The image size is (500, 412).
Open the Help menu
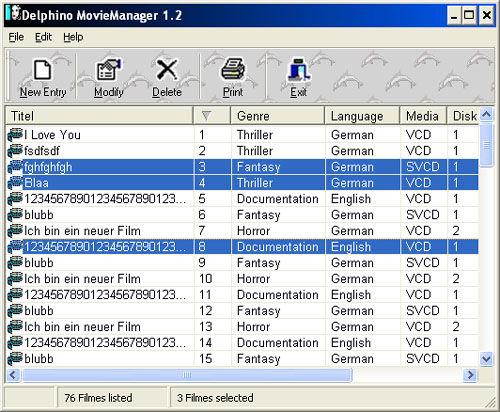tap(73, 37)
